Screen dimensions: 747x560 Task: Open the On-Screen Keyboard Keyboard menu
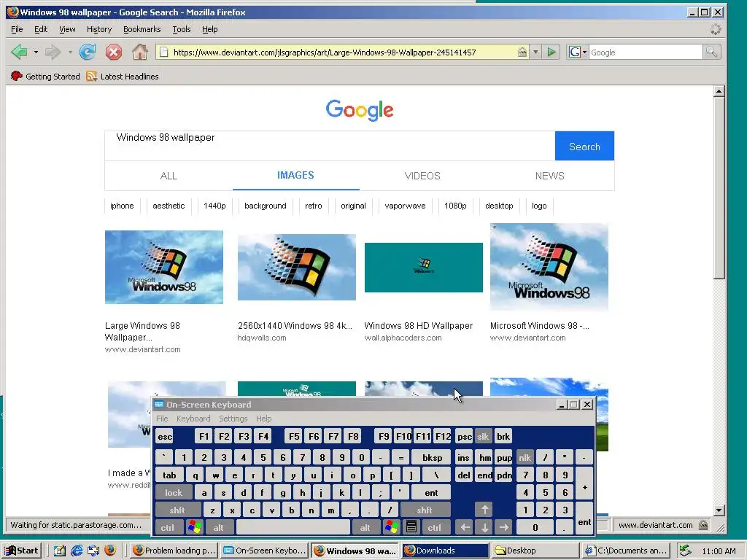click(193, 419)
